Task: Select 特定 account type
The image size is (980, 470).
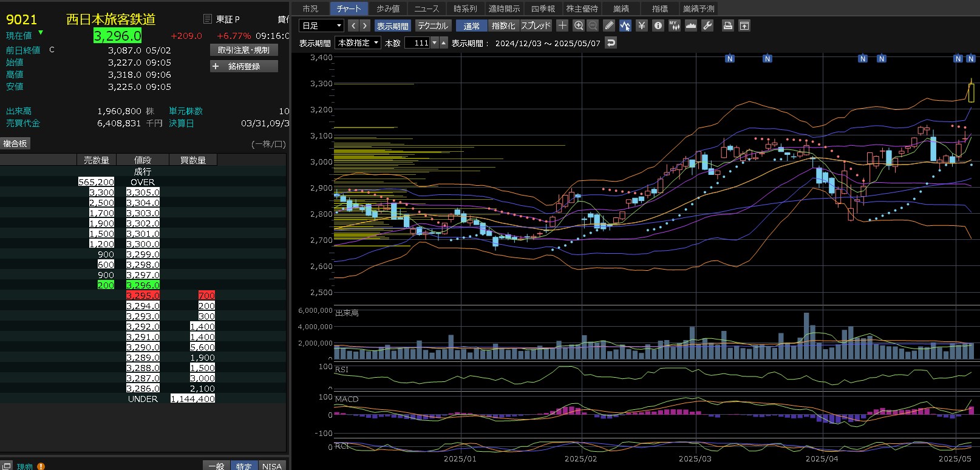Action: click(244, 466)
